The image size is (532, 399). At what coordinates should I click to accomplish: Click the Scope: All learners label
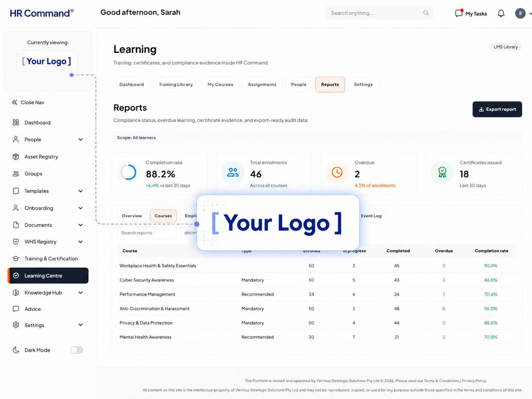(136, 138)
